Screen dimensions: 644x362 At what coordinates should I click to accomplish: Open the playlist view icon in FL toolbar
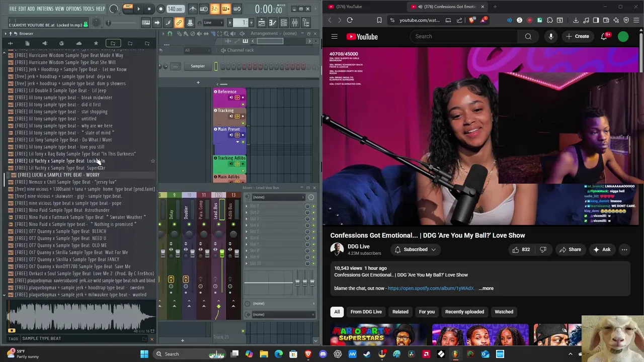(261, 23)
